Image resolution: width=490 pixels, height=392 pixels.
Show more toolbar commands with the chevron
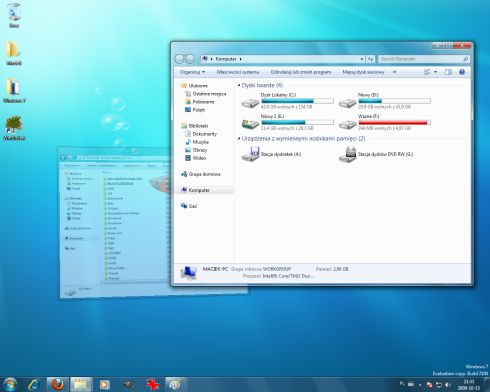(395, 72)
